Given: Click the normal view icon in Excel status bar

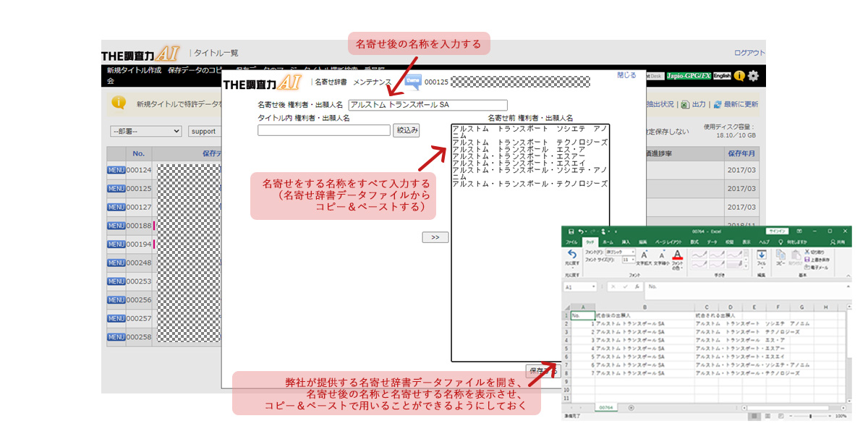Looking at the screenshot, I should [x=754, y=416].
